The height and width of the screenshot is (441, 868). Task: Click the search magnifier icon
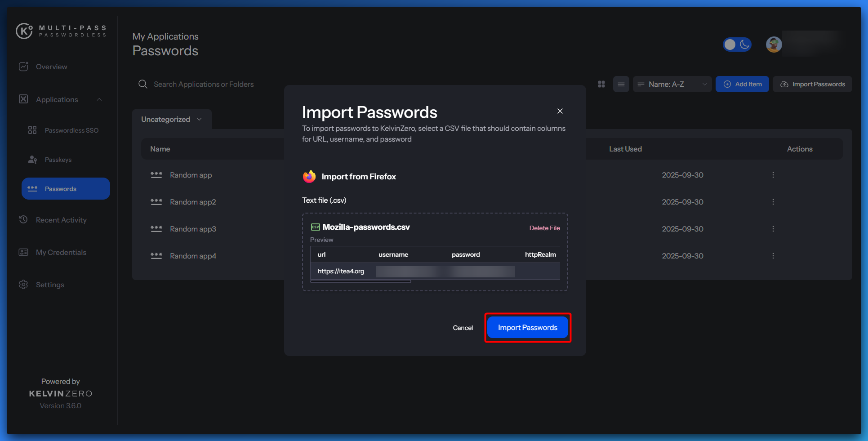(x=143, y=84)
